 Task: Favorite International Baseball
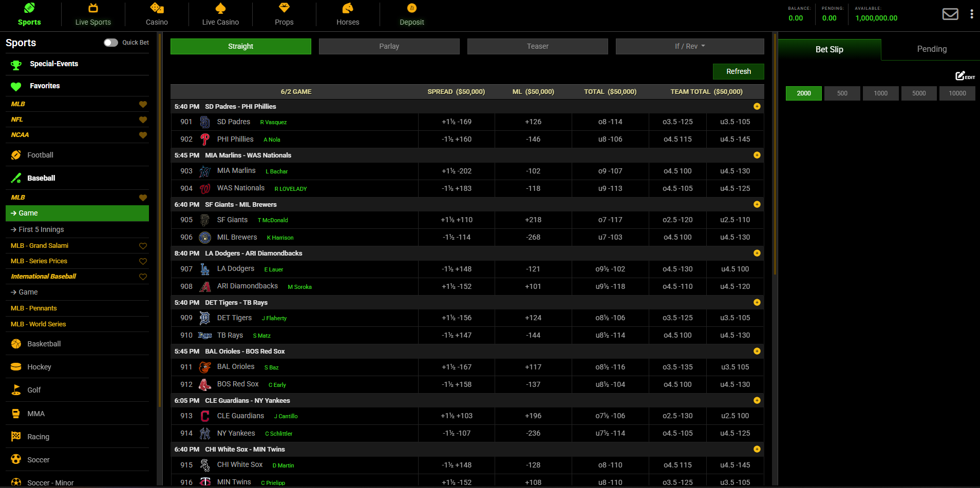(143, 277)
